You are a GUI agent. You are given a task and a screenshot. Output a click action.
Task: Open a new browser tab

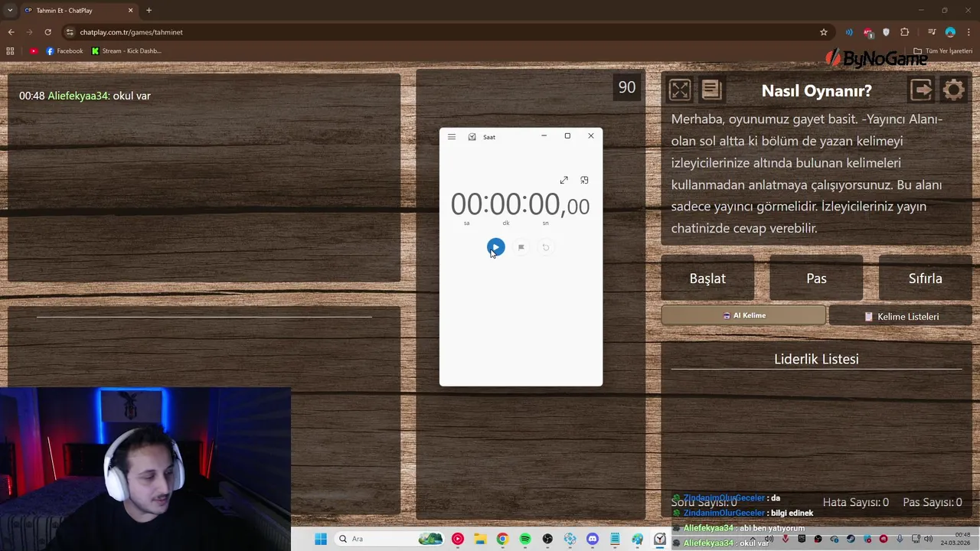pyautogui.click(x=149, y=11)
